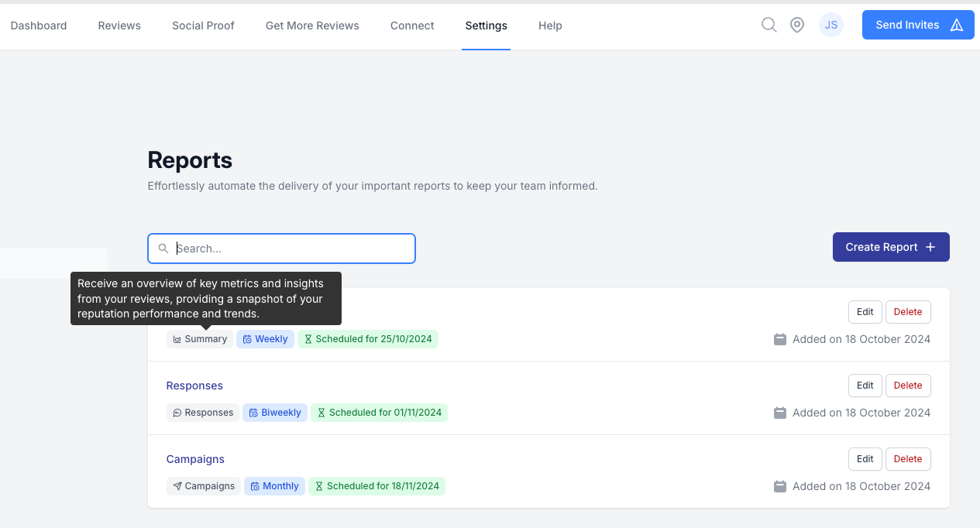Open the JS user avatar menu

830,25
